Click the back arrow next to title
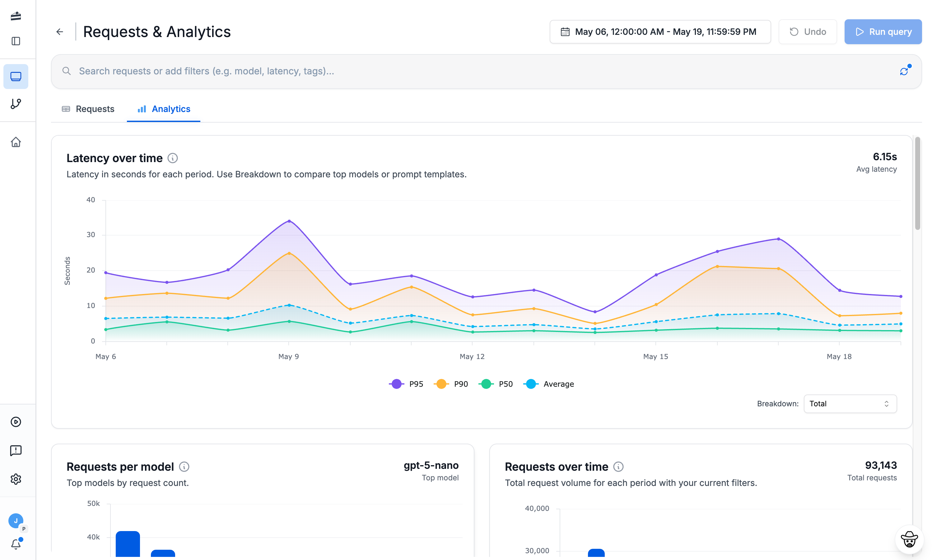 (60, 32)
